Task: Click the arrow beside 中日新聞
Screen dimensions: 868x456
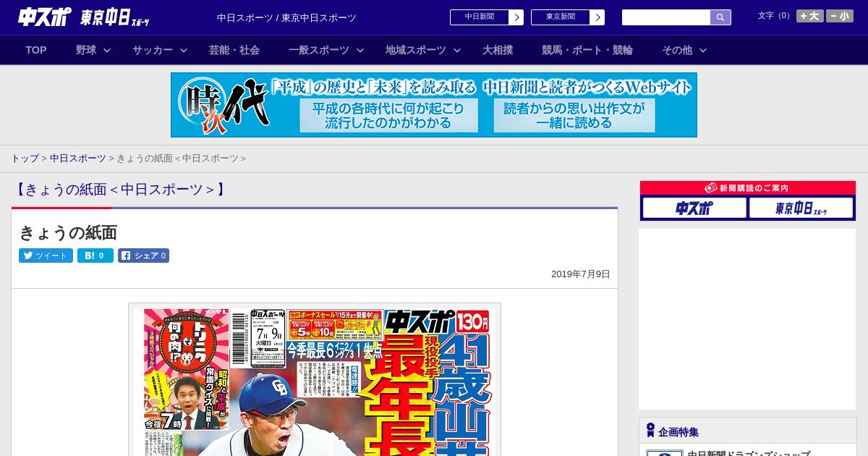Action: click(x=516, y=17)
